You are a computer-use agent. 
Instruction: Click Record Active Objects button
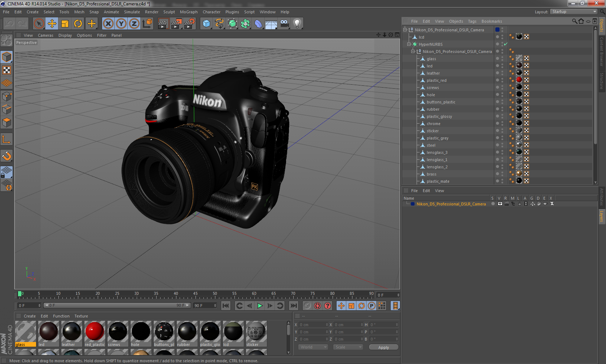pos(307,306)
